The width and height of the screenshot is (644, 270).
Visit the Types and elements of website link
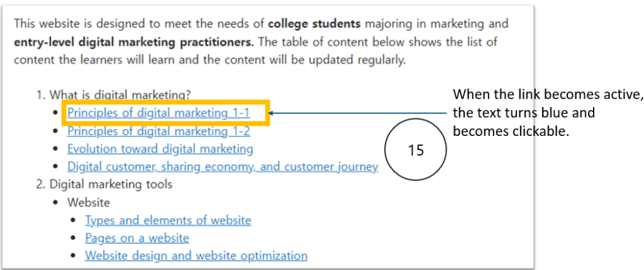coord(168,220)
